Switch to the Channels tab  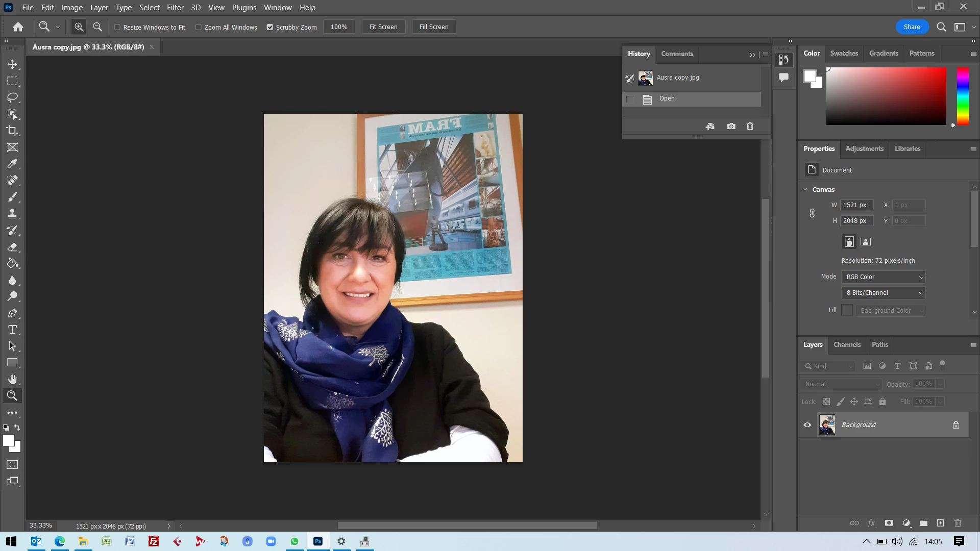click(x=846, y=344)
